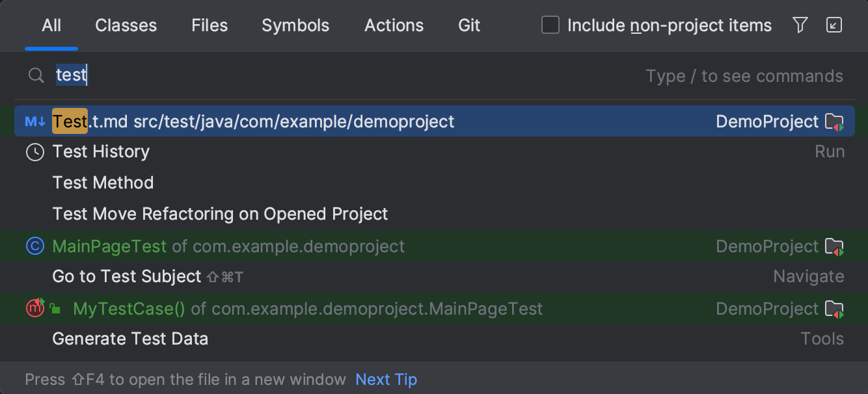The image size is (868, 394).
Task: Select Go to Test Subject action
Action: pyautogui.click(x=127, y=276)
